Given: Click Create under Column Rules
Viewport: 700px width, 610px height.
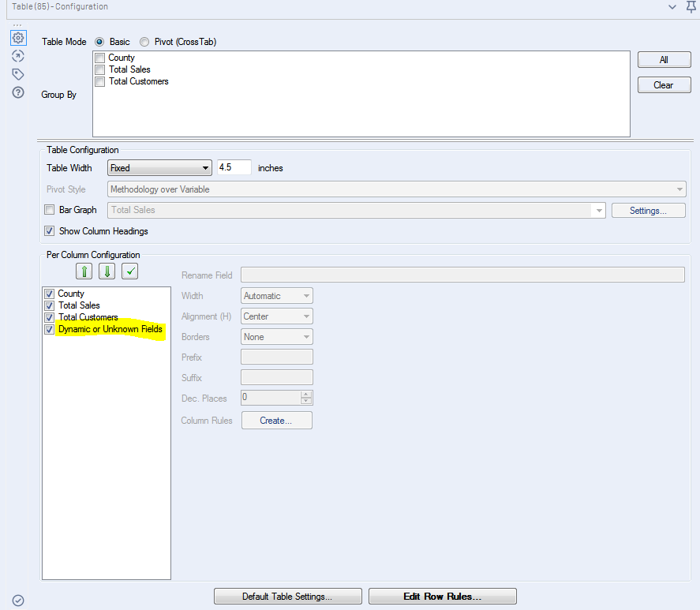Looking at the screenshot, I should (276, 420).
